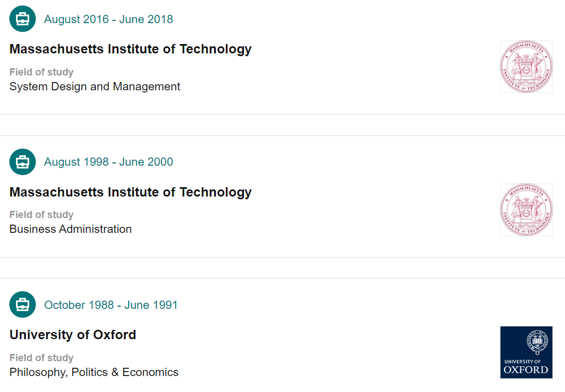Click the Business Administration field value
The width and height of the screenshot is (565, 392).
[70, 229]
